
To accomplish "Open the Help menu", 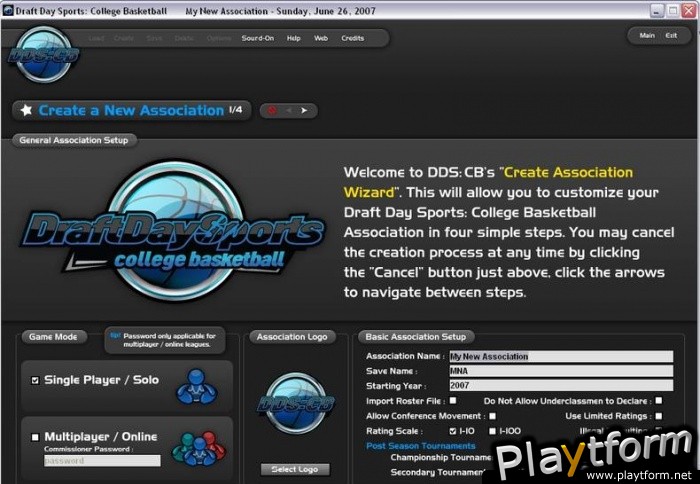I will pos(293,38).
